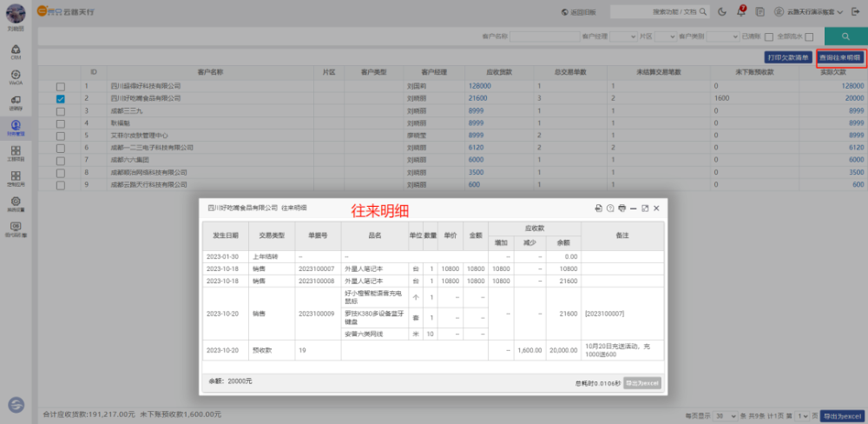Sort by 客户名称 column header
The image size is (868, 424).
click(210, 72)
